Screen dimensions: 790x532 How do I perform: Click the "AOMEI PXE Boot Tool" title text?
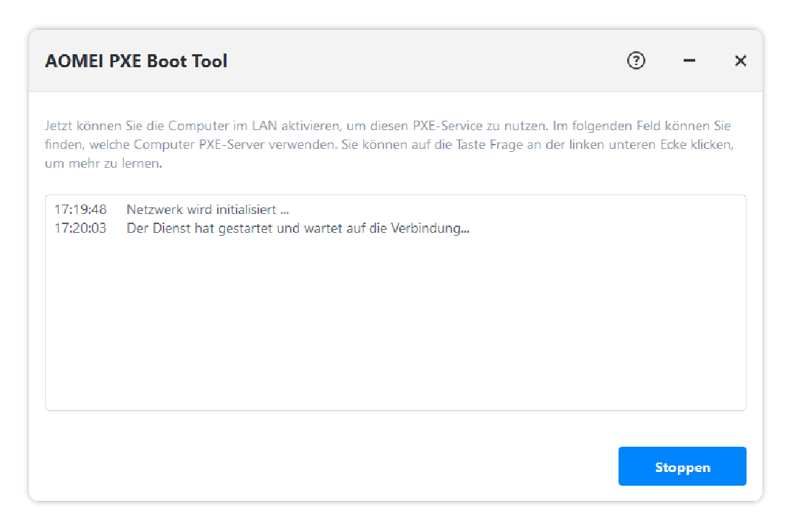click(x=136, y=61)
